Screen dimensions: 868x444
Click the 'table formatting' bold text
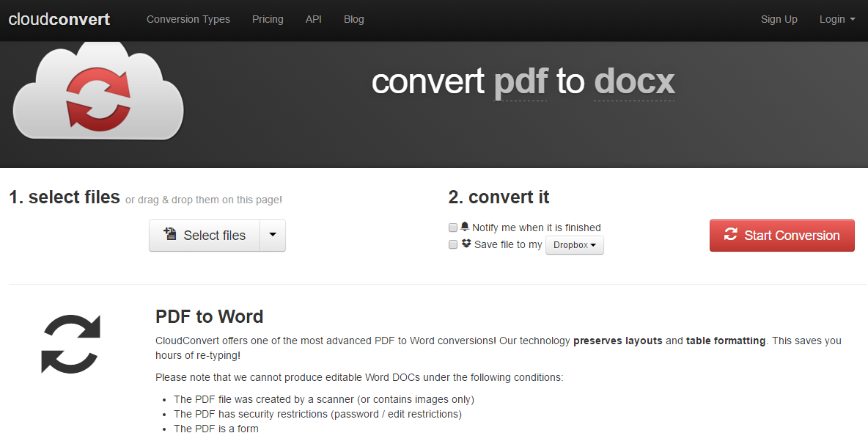726,341
